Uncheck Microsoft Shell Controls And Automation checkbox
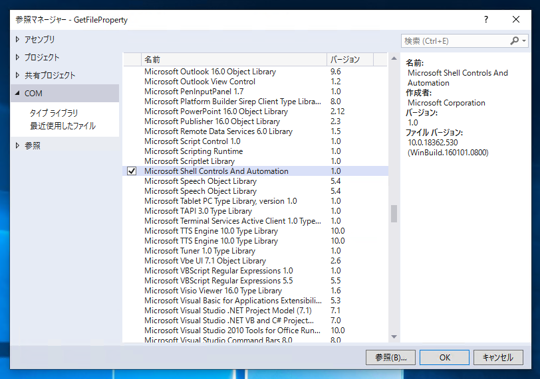Screen dimensions: 540x379 [132, 171]
